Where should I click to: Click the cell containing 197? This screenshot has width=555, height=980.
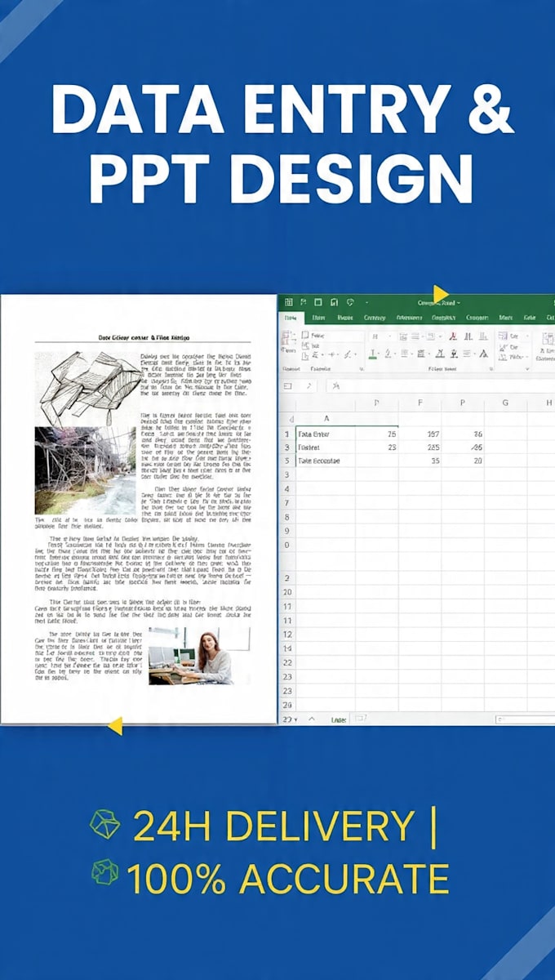point(420,434)
